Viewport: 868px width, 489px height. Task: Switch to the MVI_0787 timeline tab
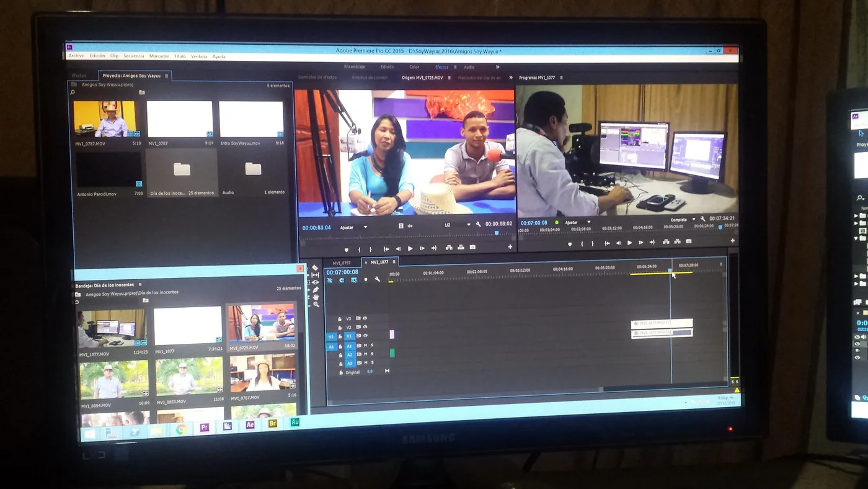click(x=342, y=263)
